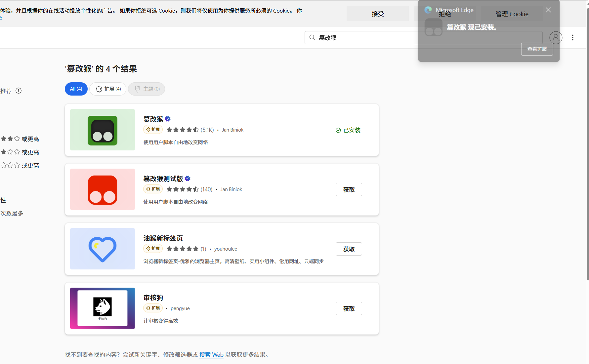Filter by zero stars 或更高 rating
589x364 pixels.
click(20, 165)
